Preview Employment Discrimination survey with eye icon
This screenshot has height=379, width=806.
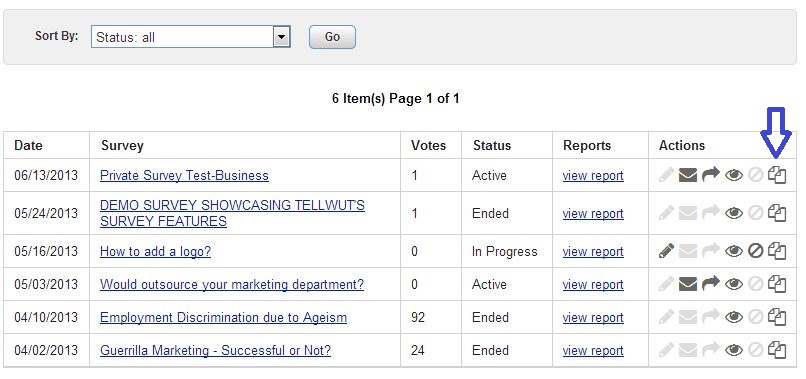[x=734, y=317]
